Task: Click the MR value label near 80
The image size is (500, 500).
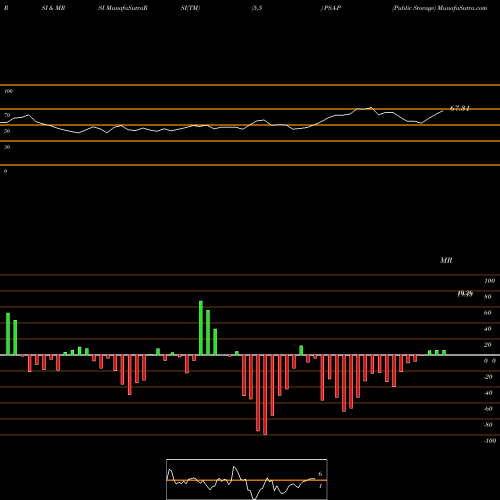Action: click(465, 294)
